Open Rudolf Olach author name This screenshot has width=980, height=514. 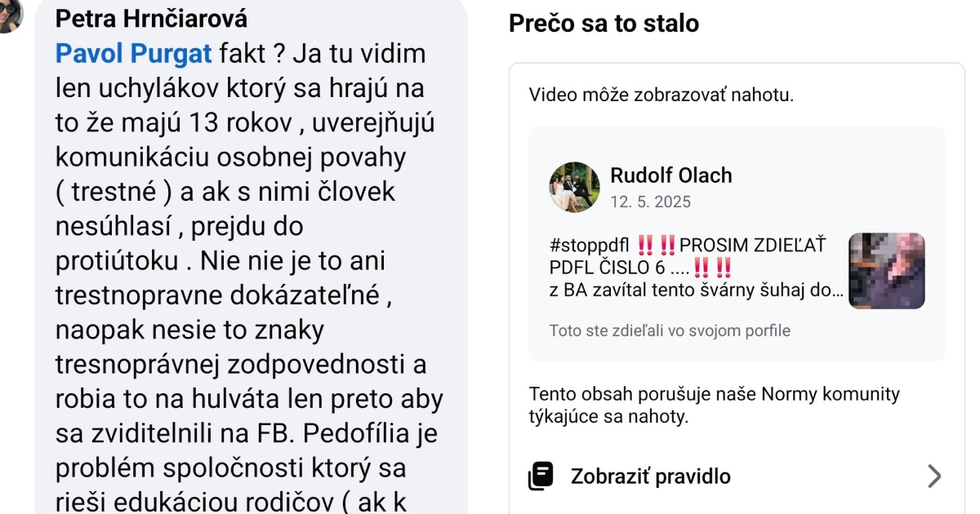[671, 175]
